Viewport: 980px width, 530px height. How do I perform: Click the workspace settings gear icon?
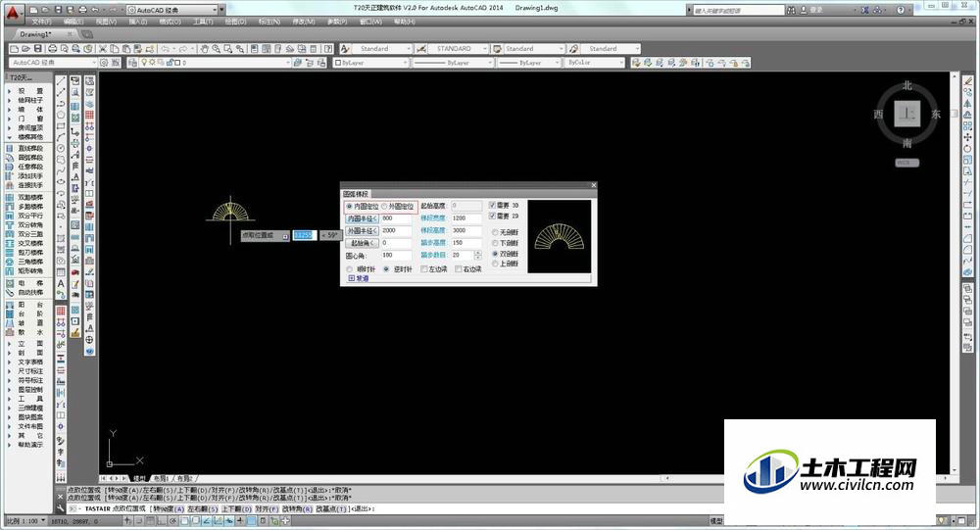[x=104, y=63]
